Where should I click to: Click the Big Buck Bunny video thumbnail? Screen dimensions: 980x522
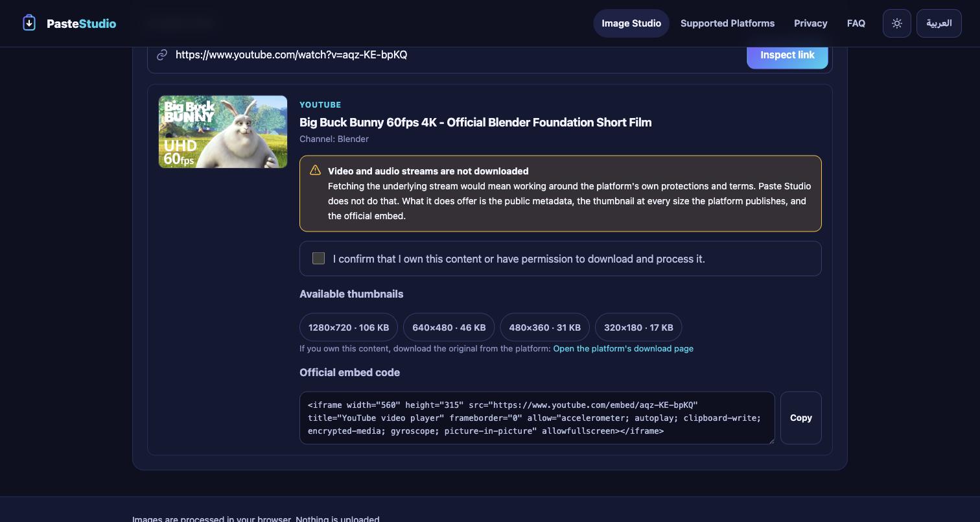[223, 132]
